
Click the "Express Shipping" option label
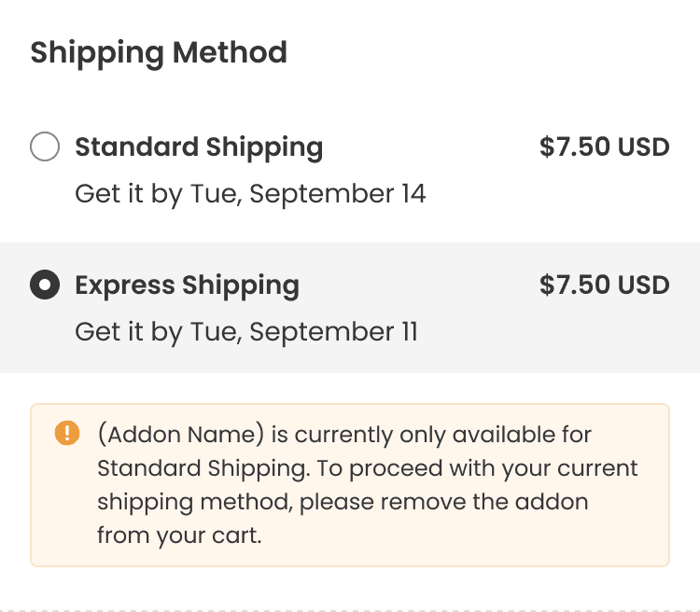pos(187,285)
